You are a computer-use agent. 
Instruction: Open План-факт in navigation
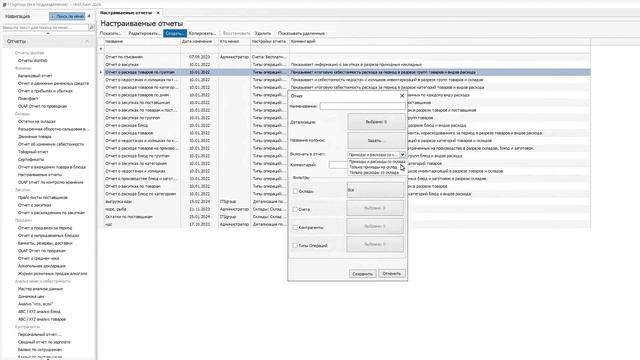[x=28, y=98]
